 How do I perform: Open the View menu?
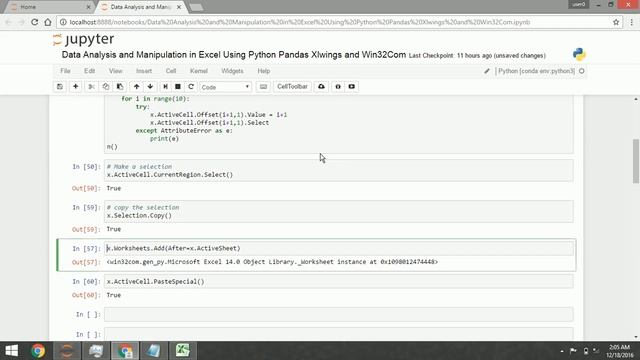coord(116,71)
